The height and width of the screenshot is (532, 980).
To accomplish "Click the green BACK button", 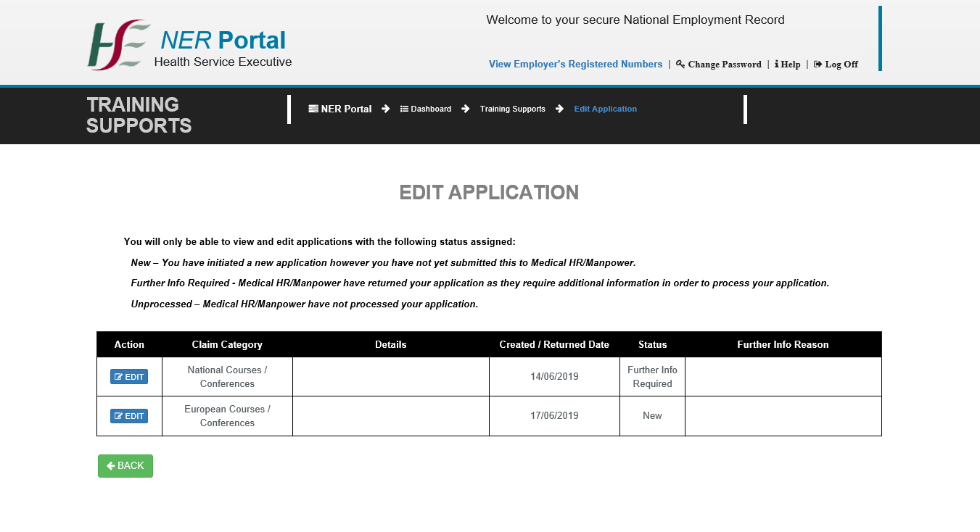I will pyautogui.click(x=125, y=466).
